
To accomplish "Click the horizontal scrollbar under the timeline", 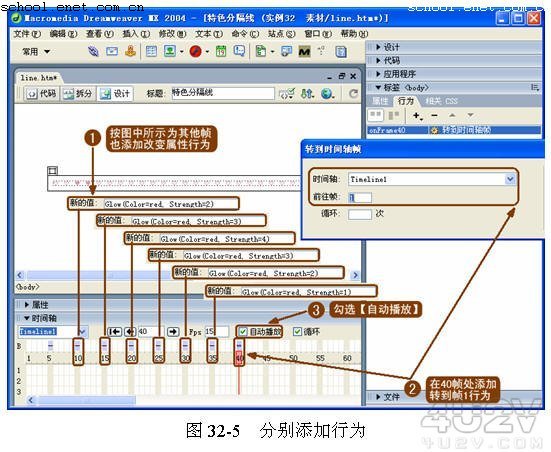I will [x=193, y=400].
